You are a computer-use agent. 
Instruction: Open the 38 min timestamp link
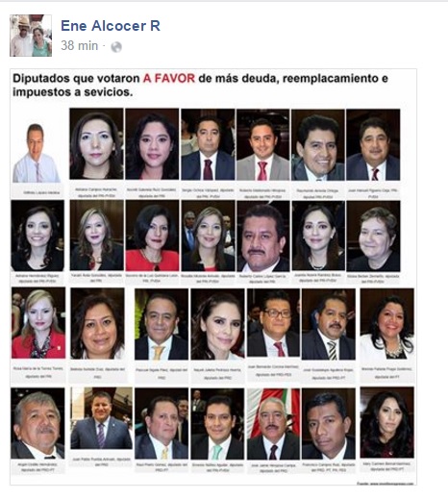(79, 45)
